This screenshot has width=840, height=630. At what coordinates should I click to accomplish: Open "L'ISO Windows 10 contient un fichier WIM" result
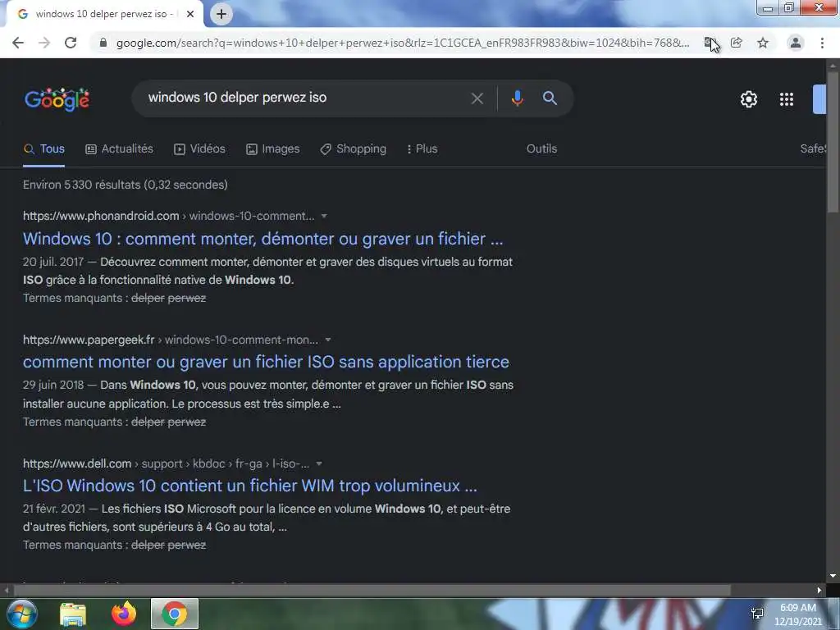[x=249, y=486]
